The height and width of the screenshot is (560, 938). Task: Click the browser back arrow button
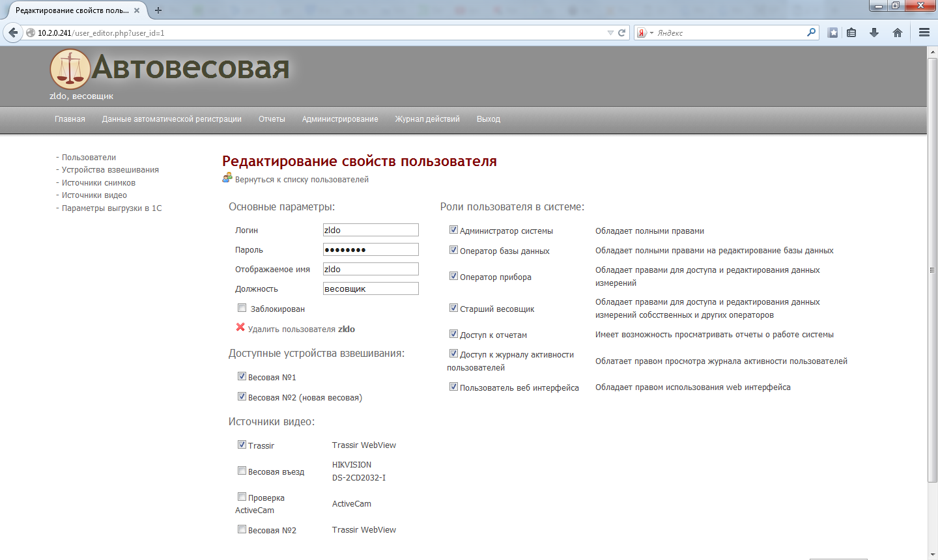click(x=13, y=33)
